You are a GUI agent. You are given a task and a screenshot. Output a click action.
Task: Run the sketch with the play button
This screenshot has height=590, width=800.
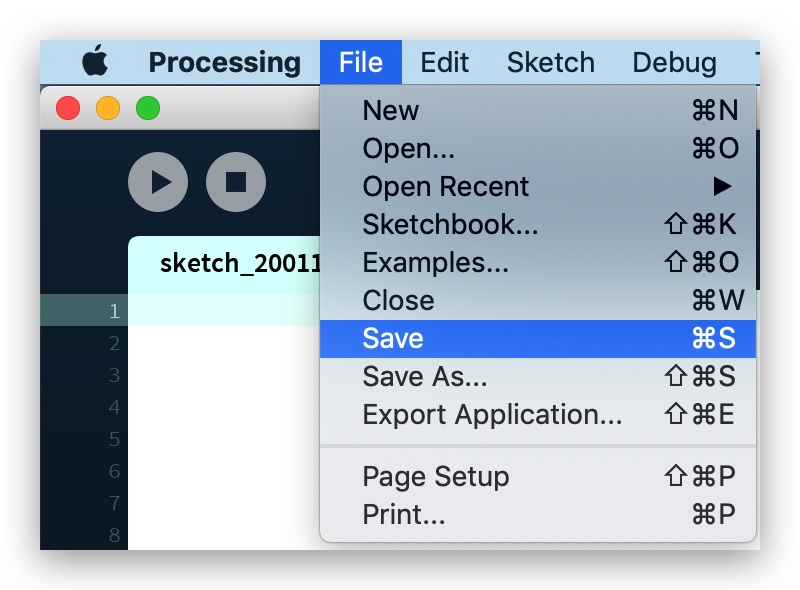pos(158,182)
